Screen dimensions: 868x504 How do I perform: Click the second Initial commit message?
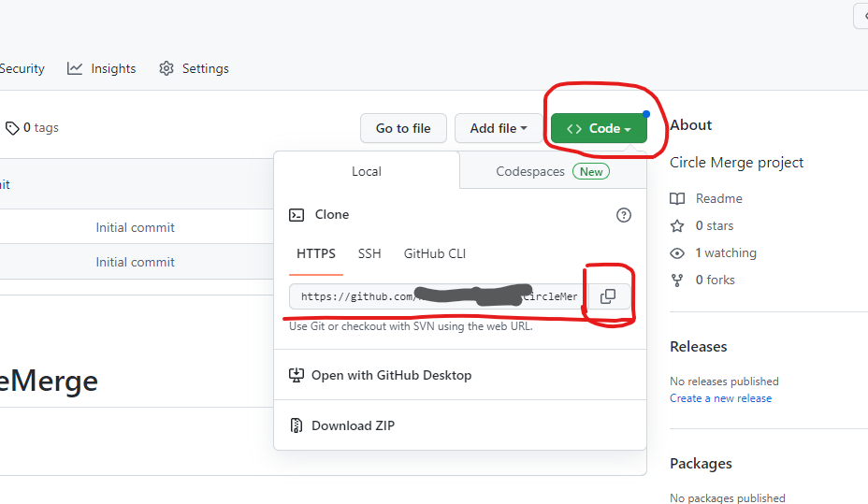(x=135, y=262)
